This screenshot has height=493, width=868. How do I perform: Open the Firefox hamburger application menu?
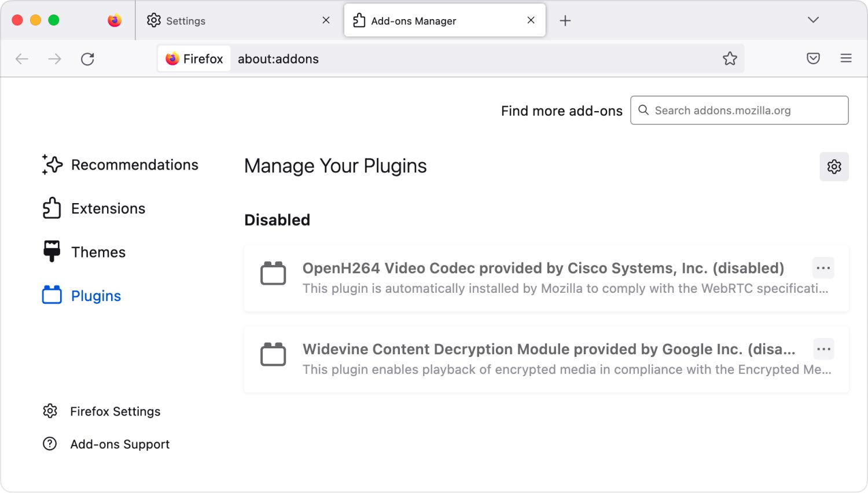pyautogui.click(x=846, y=58)
